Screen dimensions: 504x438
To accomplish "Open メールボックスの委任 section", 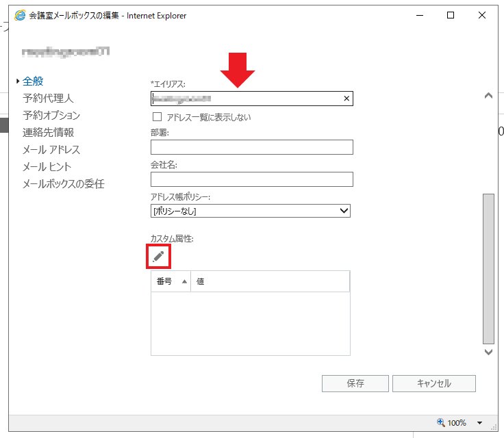I will click(63, 184).
